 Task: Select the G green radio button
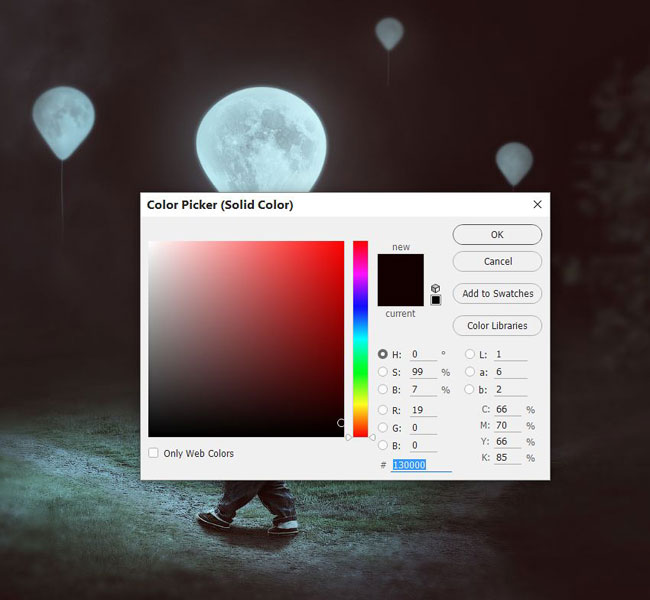tap(383, 428)
